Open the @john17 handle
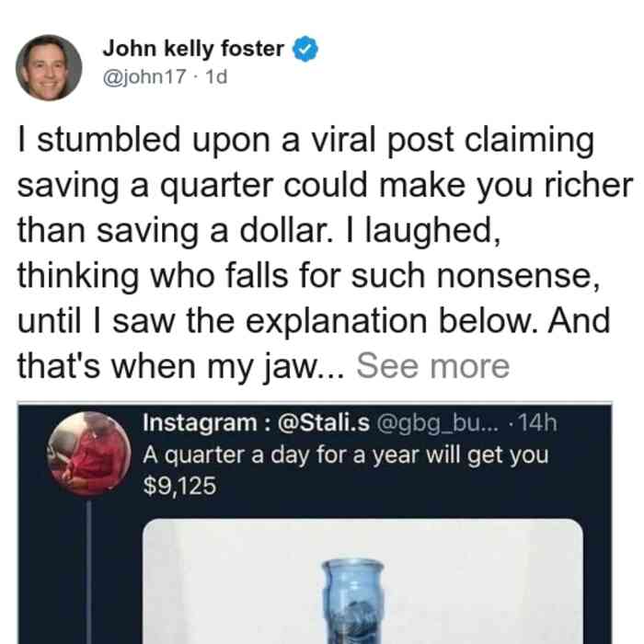 point(144,76)
